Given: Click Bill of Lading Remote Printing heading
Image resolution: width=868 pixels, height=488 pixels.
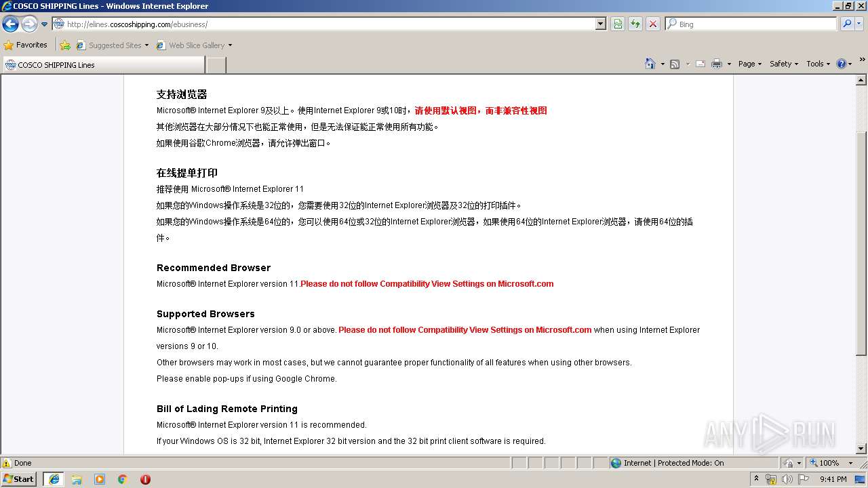Looking at the screenshot, I should [227, 409].
